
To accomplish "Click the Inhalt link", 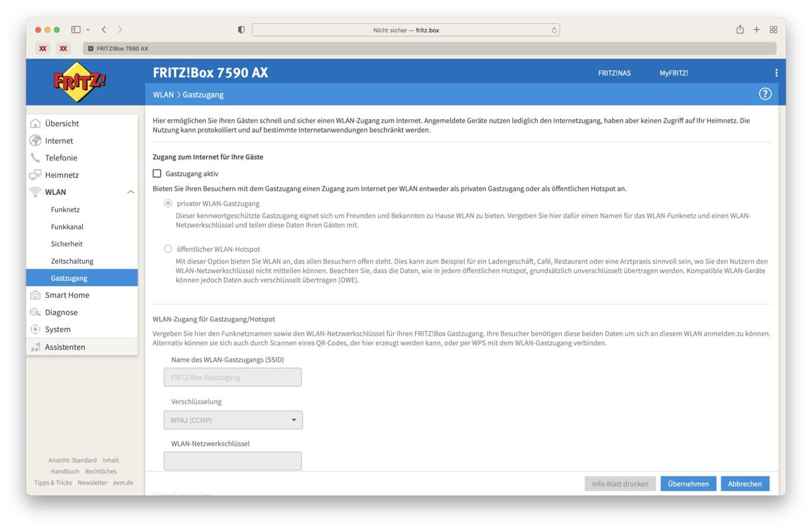I will click(x=110, y=460).
